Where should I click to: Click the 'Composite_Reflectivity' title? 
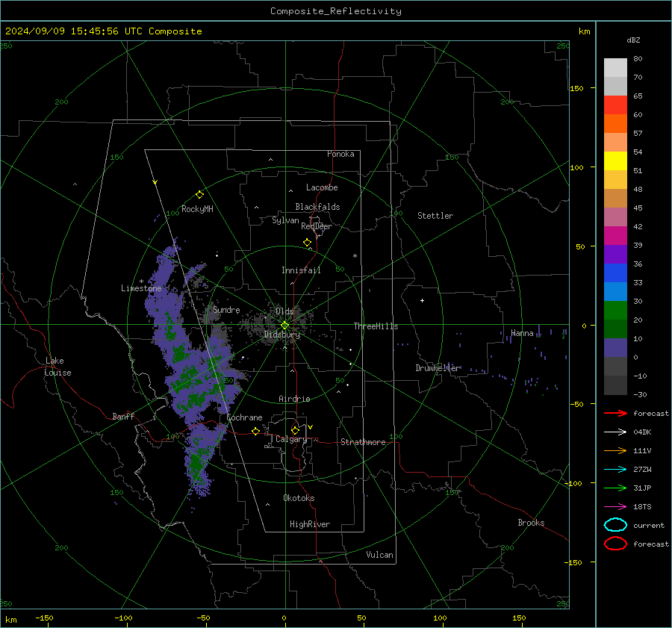pos(335,11)
